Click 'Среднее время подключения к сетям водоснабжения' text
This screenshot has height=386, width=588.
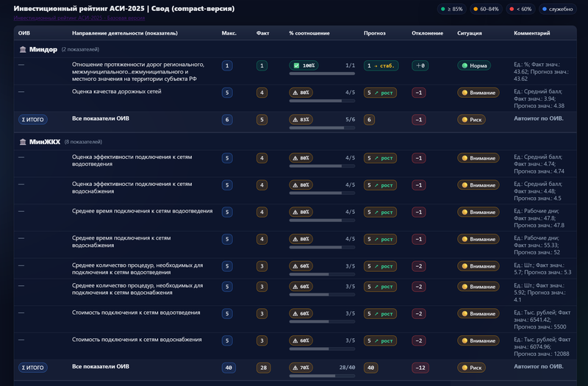click(121, 242)
